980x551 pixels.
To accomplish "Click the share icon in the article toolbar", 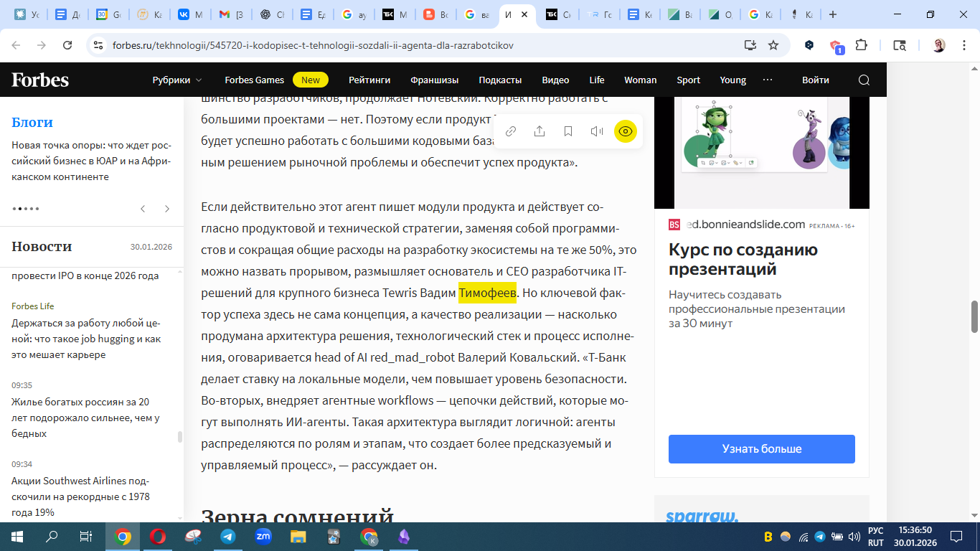I will (x=540, y=131).
